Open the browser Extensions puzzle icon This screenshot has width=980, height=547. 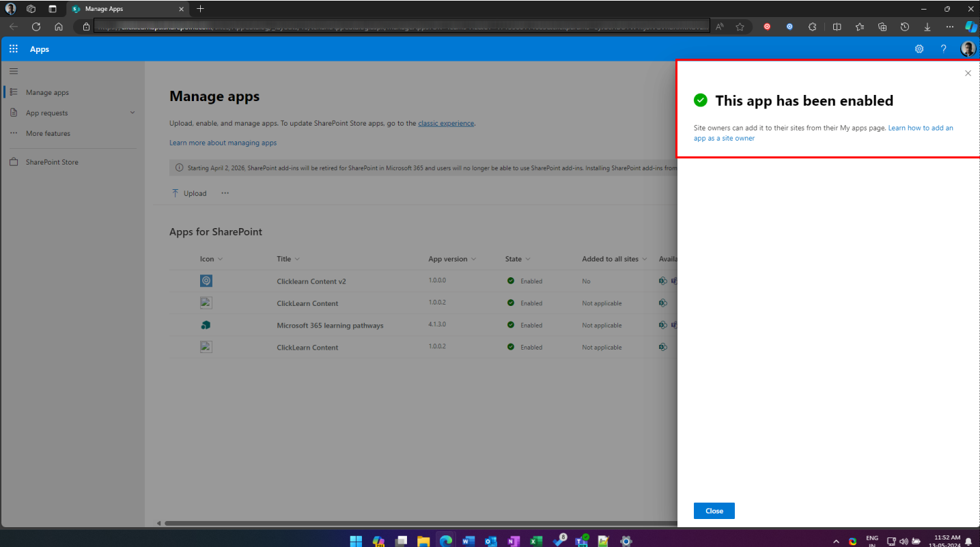812,27
